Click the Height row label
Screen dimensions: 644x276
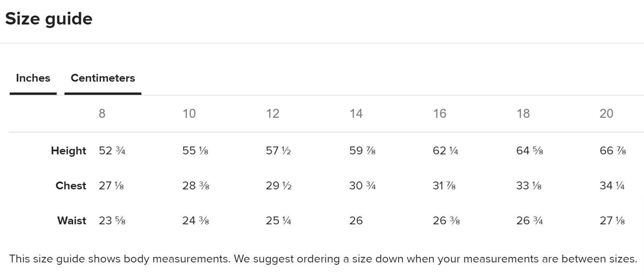tap(68, 151)
